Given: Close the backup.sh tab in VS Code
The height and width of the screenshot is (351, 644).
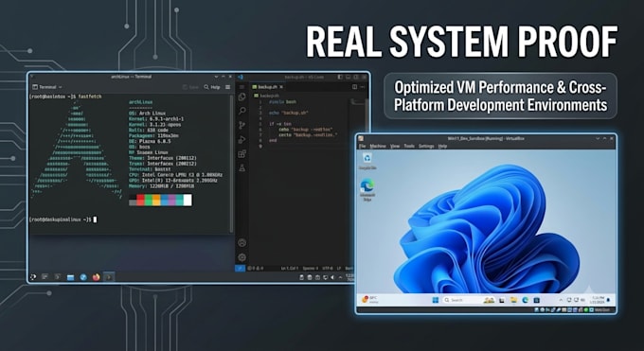Looking at the screenshot, I should coord(281,87).
